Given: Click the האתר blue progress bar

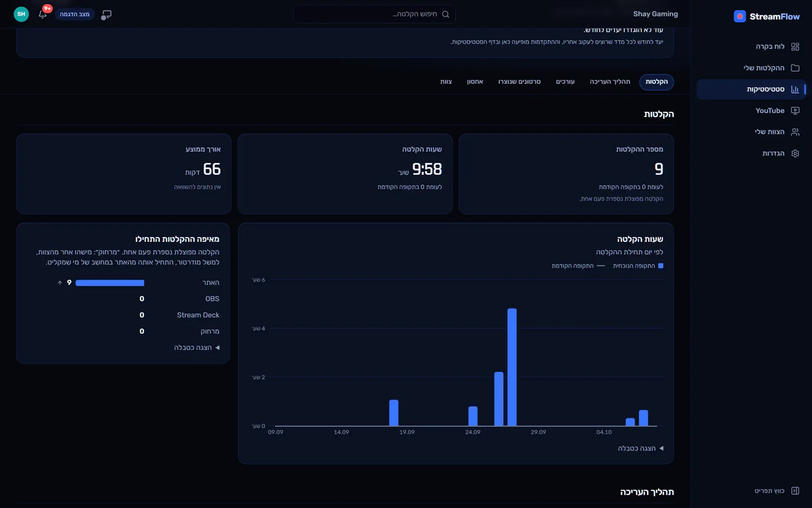Looking at the screenshot, I should coord(110,283).
